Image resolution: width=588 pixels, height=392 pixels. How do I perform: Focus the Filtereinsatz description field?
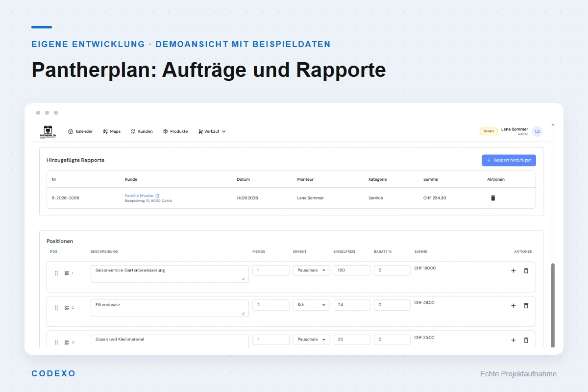(170, 308)
